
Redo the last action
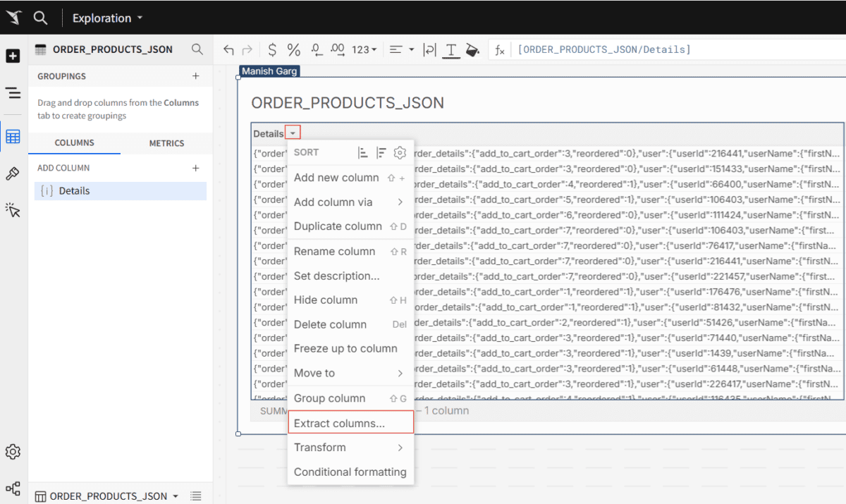point(247,49)
